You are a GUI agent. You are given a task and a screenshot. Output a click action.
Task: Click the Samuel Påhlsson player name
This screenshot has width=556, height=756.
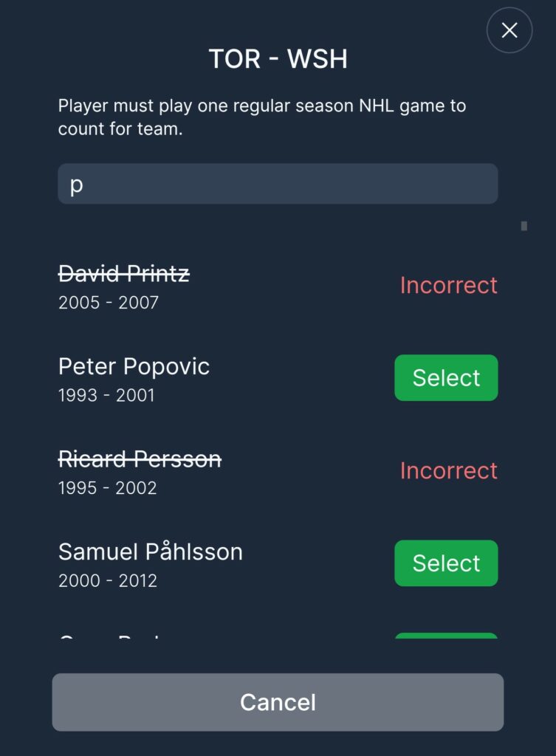point(151,551)
